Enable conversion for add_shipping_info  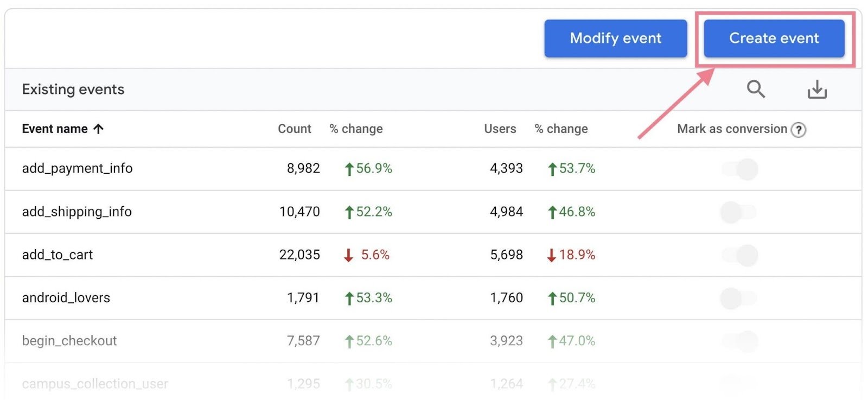(738, 212)
